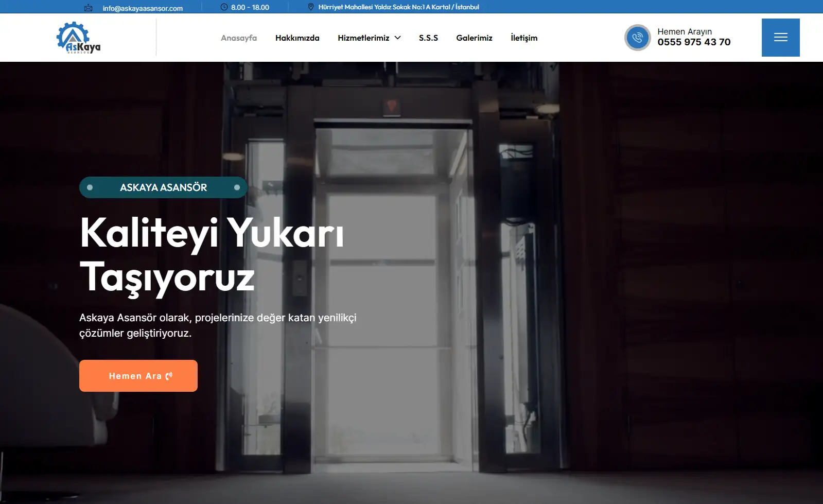Click the 8.00 - 18.00 working hours text

coord(250,7)
